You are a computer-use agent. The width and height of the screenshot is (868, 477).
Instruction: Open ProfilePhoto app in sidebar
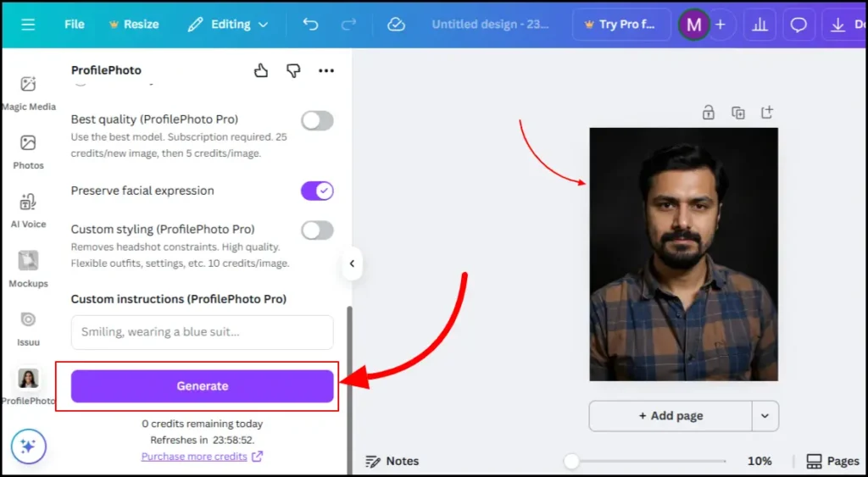tap(28, 387)
